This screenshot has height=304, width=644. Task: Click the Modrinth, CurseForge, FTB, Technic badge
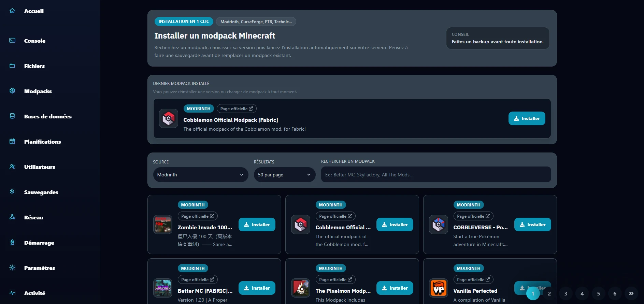coord(256,21)
